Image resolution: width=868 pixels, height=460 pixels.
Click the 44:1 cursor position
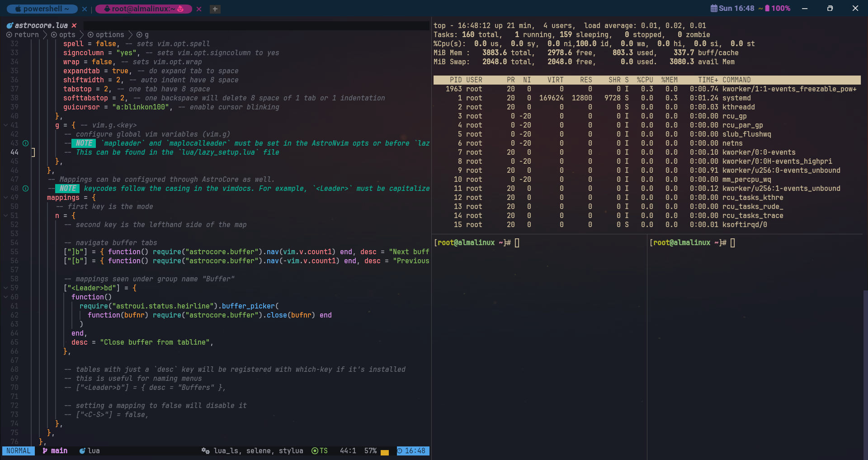tap(348, 451)
